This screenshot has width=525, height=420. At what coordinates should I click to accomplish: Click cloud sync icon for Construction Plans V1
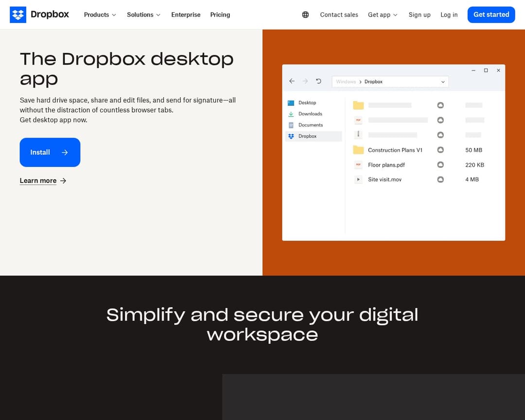point(440,150)
